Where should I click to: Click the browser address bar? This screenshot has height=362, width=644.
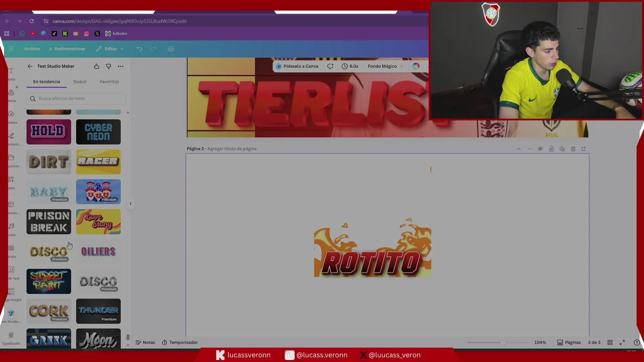click(236, 21)
